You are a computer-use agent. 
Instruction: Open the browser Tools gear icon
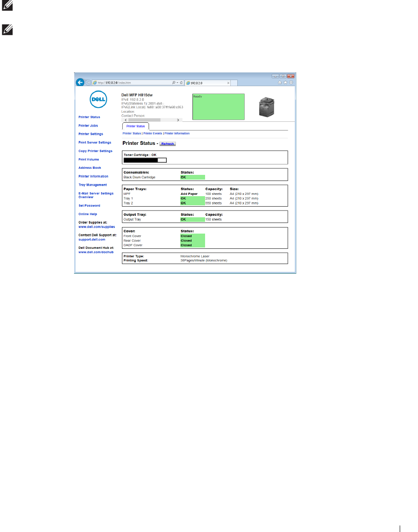point(291,82)
